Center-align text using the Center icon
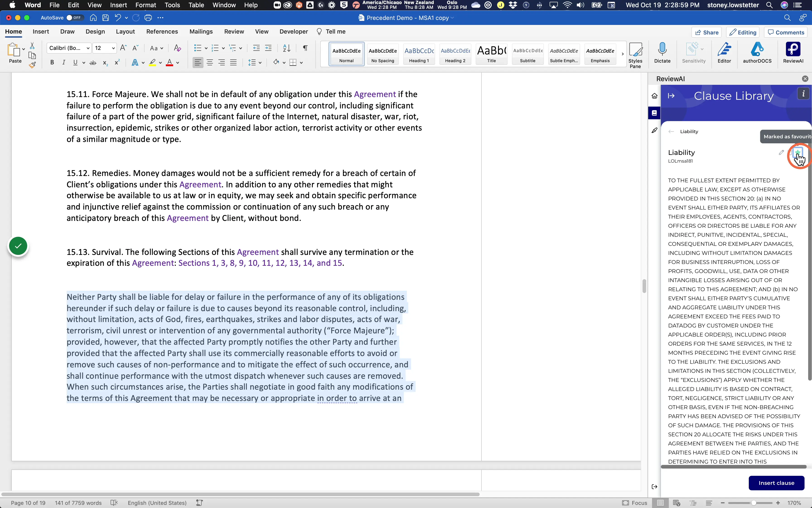Viewport: 812px width, 508px height. click(210, 63)
